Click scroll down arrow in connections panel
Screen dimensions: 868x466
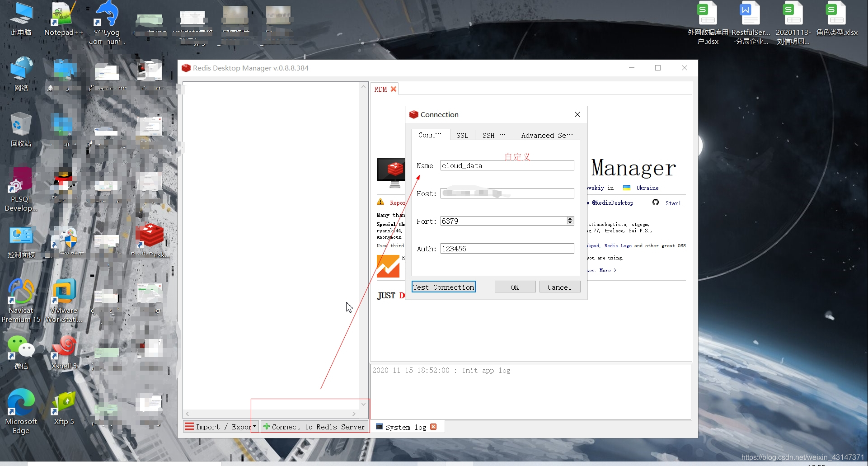[363, 404]
